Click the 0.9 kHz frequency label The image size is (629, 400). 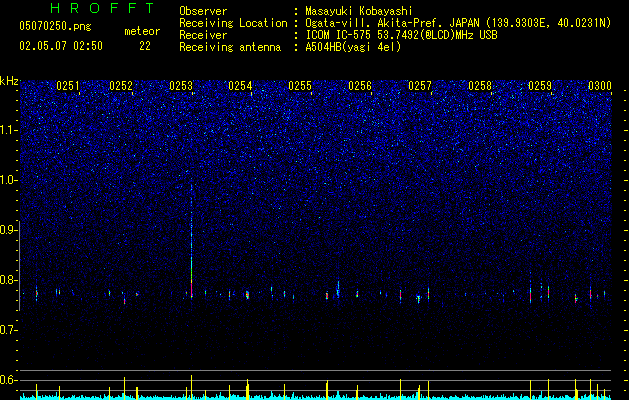tap(9, 230)
